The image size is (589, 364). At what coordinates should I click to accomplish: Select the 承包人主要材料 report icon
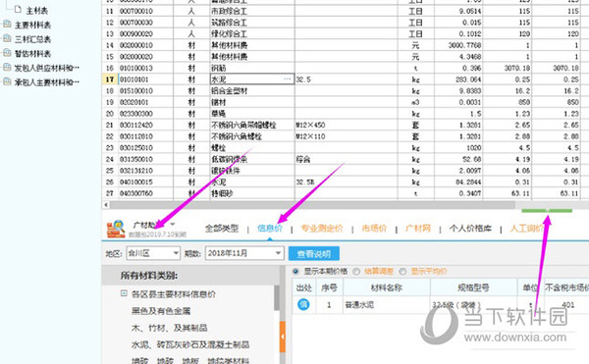coord(7,81)
